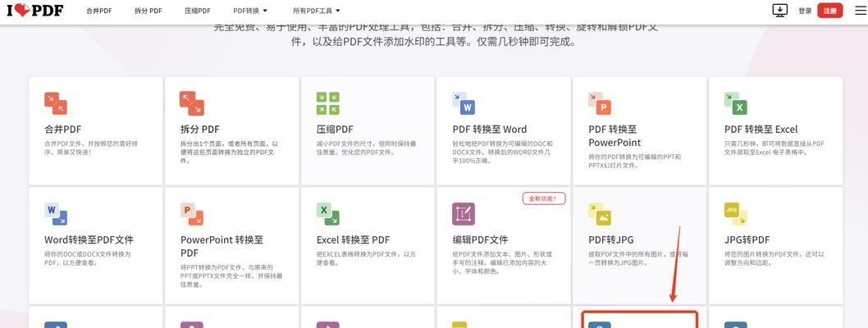Click the desktop app download icon
The width and height of the screenshot is (868, 328).
[780, 11]
